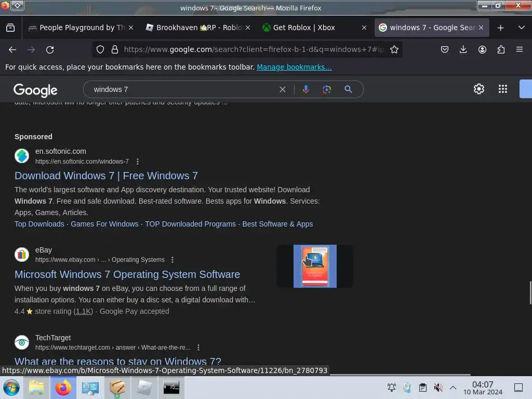Search by image with Google Lens
This screenshot has width=532, height=399.
pos(326,89)
